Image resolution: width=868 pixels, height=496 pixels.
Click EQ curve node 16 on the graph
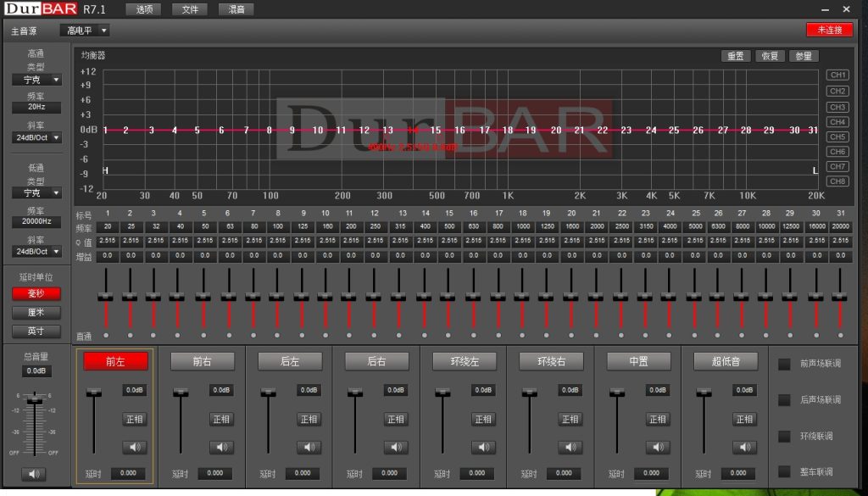[x=460, y=130]
